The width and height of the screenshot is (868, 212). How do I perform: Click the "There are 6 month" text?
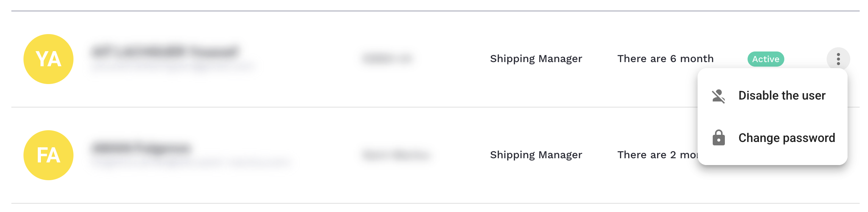click(665, 59)
